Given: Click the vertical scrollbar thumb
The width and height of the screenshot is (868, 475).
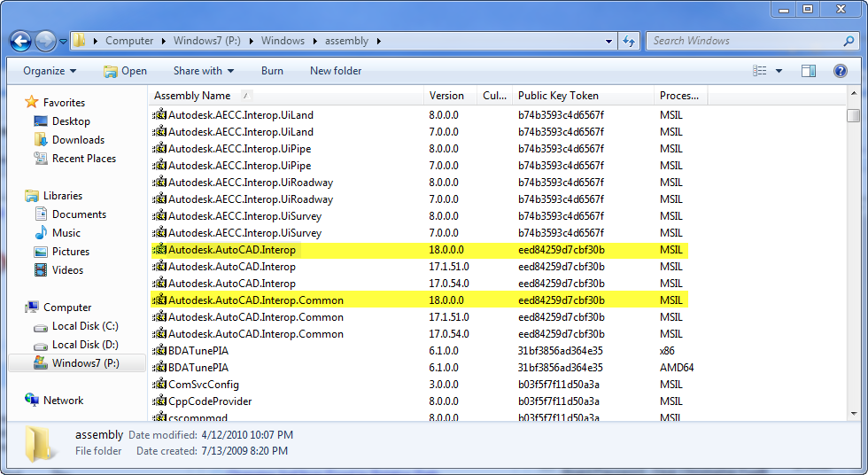Looking at the screenshot, I should [853, 115].
